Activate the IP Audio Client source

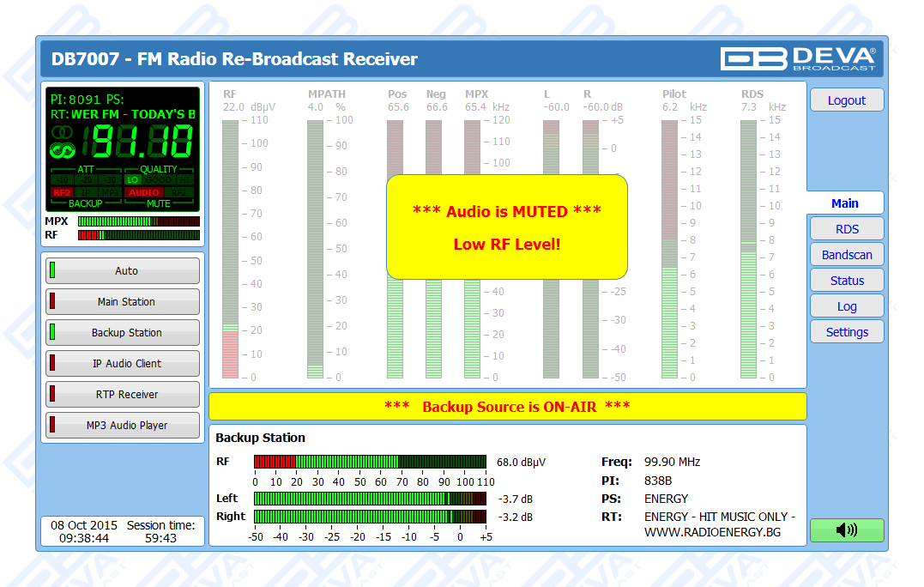125,364
